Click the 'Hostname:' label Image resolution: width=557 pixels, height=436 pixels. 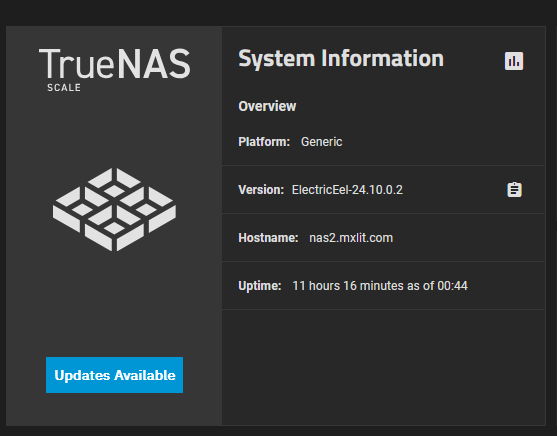click(x=268, y=238)
